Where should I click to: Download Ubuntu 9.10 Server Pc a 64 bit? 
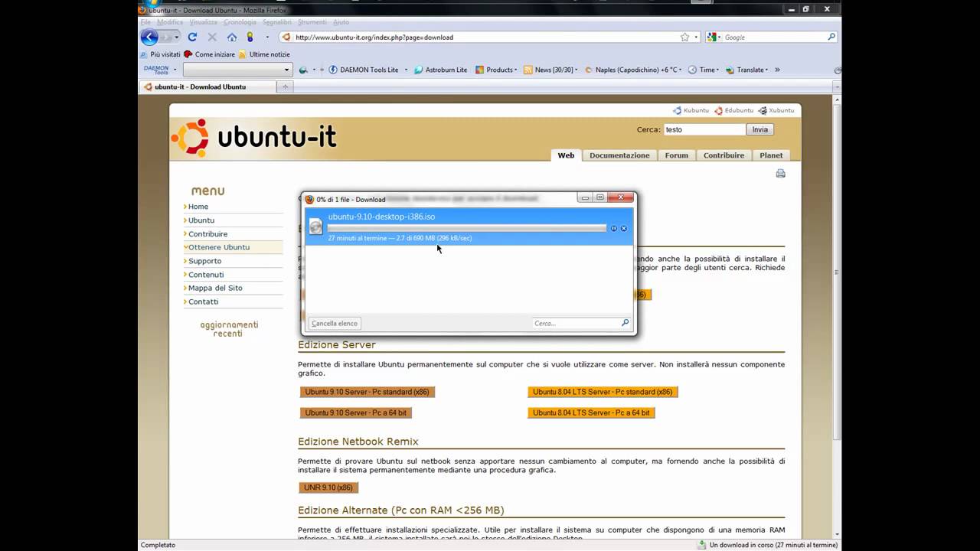tap(356, 412)
